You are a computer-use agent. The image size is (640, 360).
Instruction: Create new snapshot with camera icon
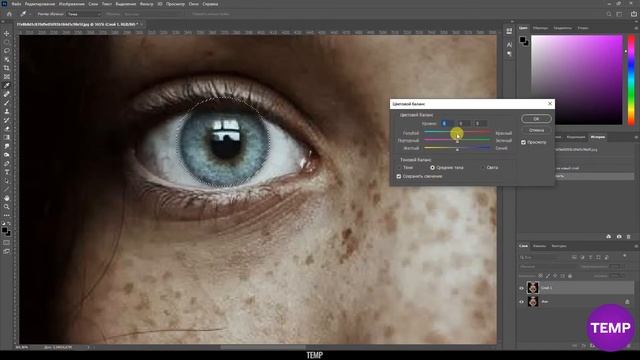pyautogui.click(x=619, y=236)
